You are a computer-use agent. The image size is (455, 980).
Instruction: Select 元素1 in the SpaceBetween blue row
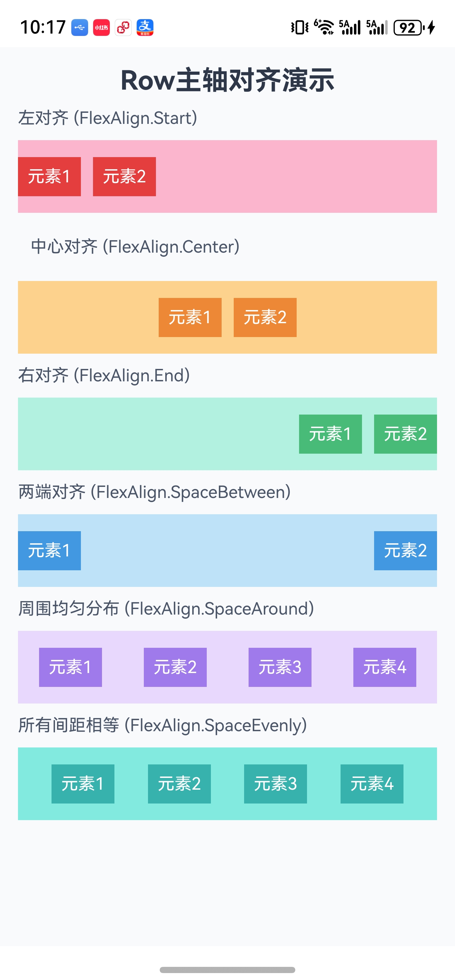[x=49, y=551]
